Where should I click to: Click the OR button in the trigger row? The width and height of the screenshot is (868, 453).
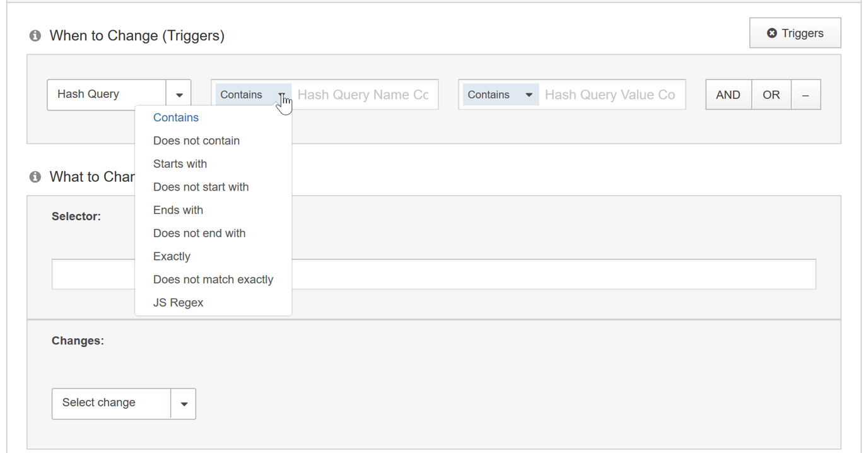pyautogui.click(x=771, y=94)
